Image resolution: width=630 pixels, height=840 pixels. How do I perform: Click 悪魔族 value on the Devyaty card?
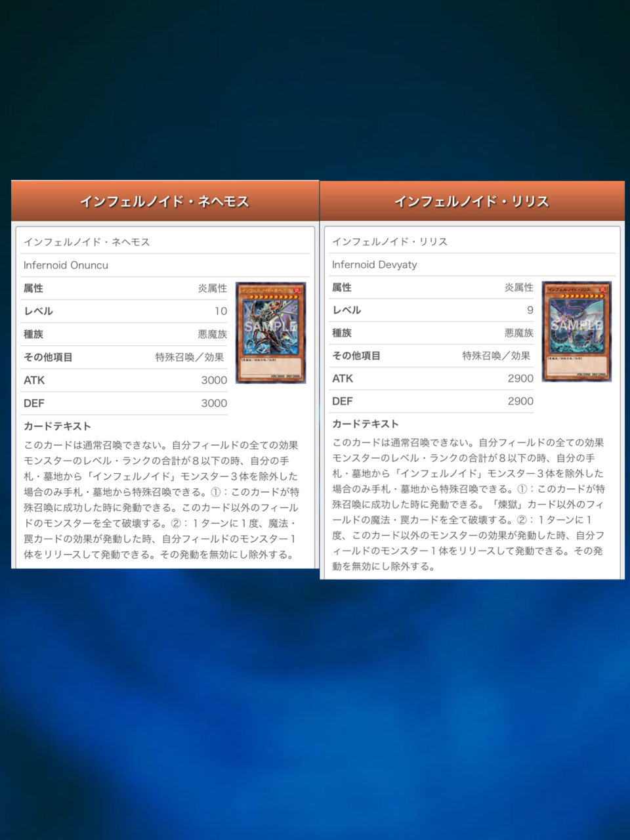pyautogui.click(x=519, y=333)
